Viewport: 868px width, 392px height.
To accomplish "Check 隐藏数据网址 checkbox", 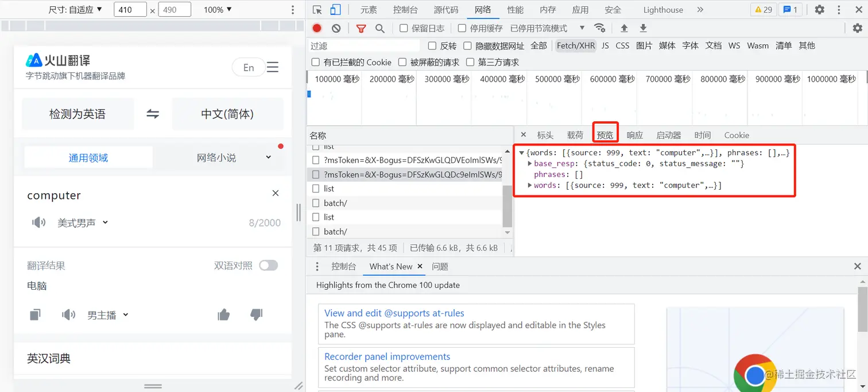I will tap(467, 45).
